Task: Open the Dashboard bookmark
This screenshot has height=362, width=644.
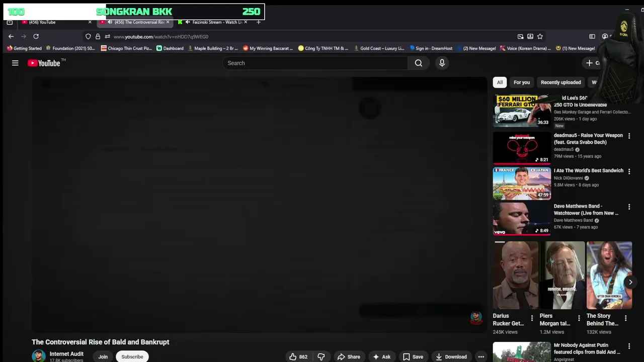Action: coord(170,48)
